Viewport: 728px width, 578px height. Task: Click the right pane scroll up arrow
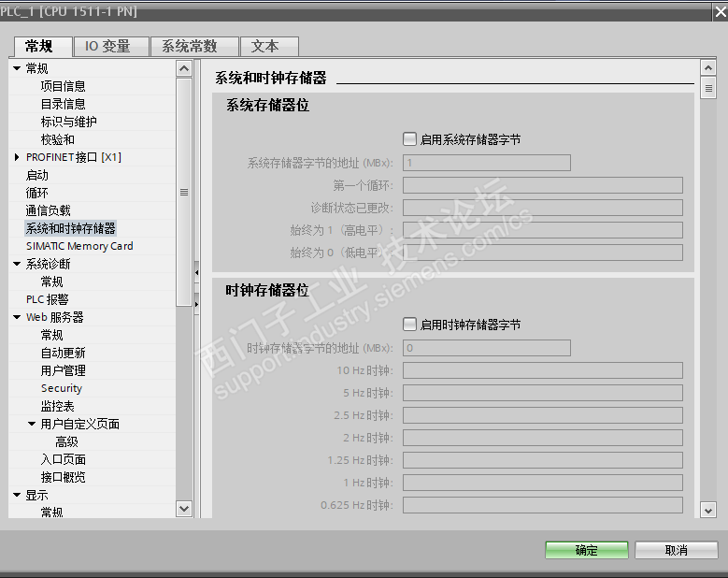click(x=708, y=68)
